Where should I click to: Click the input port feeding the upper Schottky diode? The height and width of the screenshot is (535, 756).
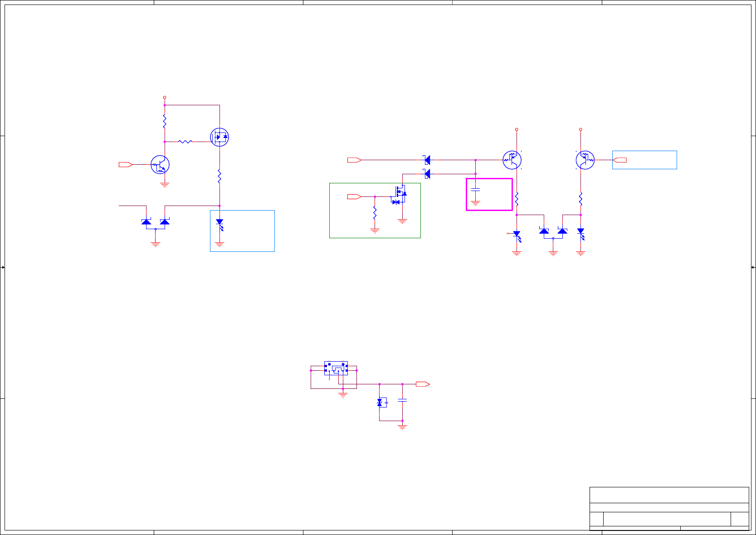[x=354, y=160]
